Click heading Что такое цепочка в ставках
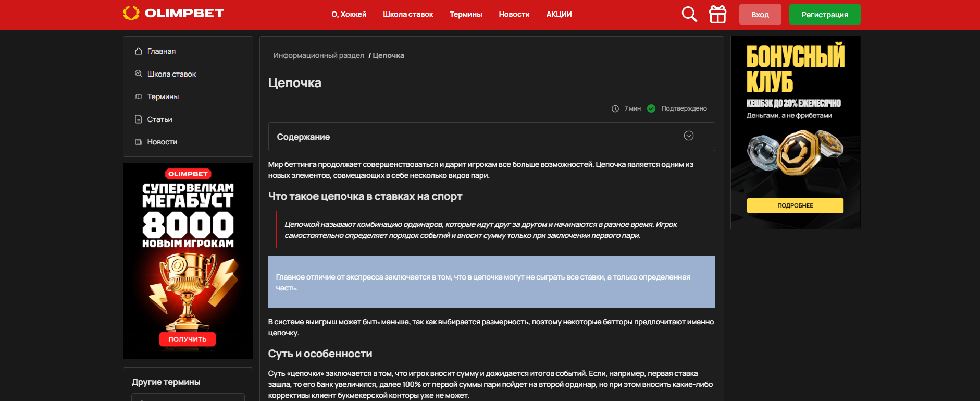Viewport: 980px width, 401px height. click(x=365, y=196)
